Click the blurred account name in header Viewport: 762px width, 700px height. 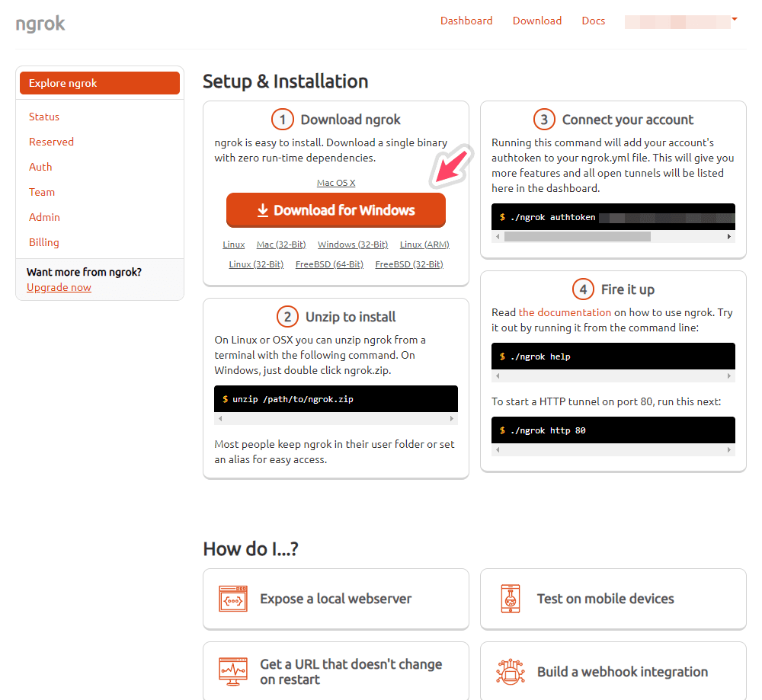click(x=677, y=22)
